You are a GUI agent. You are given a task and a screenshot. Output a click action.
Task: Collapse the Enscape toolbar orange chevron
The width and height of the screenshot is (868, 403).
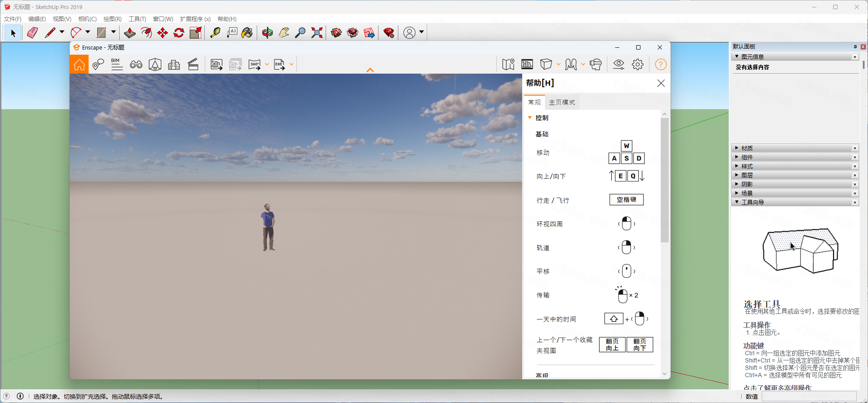370,70
